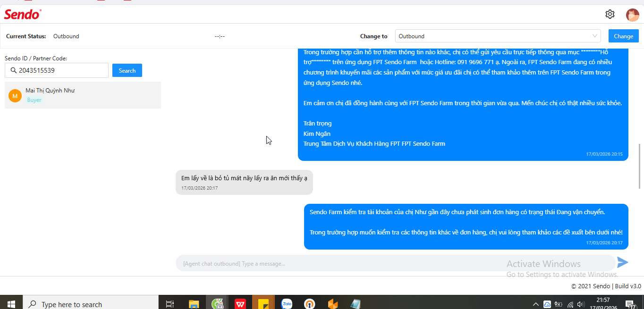The width and height of the screenshot is (644, 309).
Task: Click message about trạng thái Đang vận chuyển
Action: [x=466, y=226]
